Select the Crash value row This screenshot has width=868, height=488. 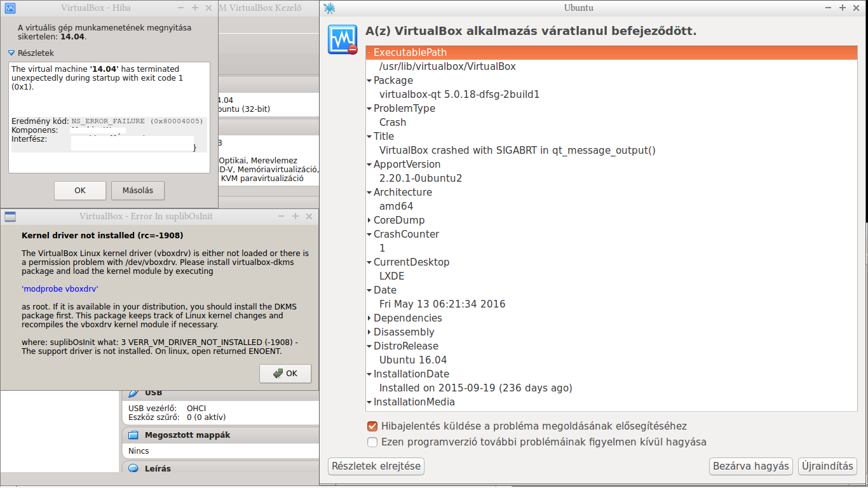tap(393, 123)
